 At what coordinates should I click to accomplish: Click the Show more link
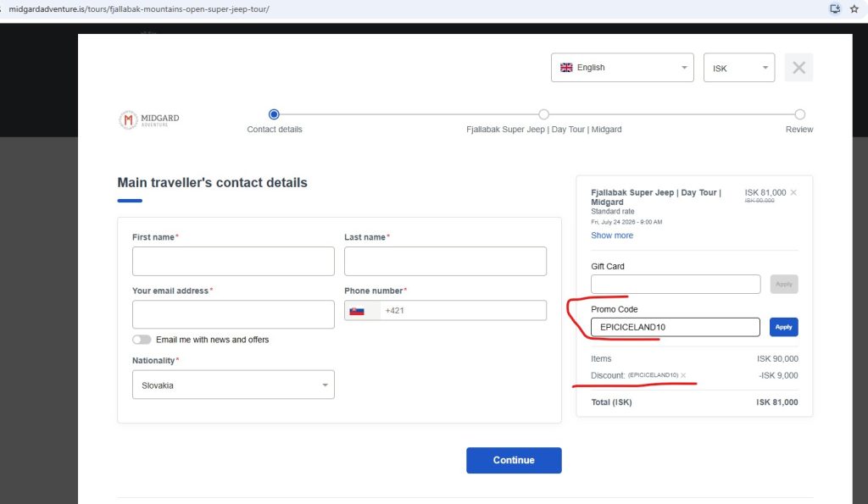click(612, 235)
